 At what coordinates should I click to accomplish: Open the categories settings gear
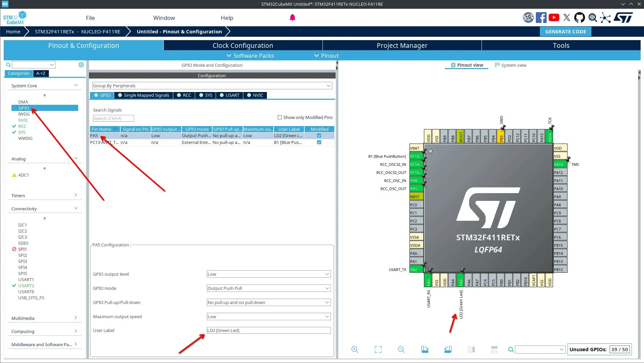pyautogui.click(x=81, y=65)
